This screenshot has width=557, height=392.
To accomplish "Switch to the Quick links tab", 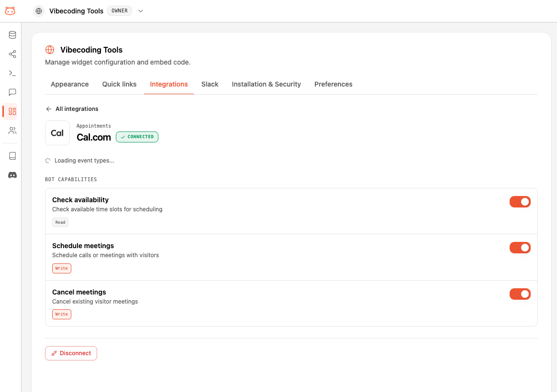I will click(119, 85).
